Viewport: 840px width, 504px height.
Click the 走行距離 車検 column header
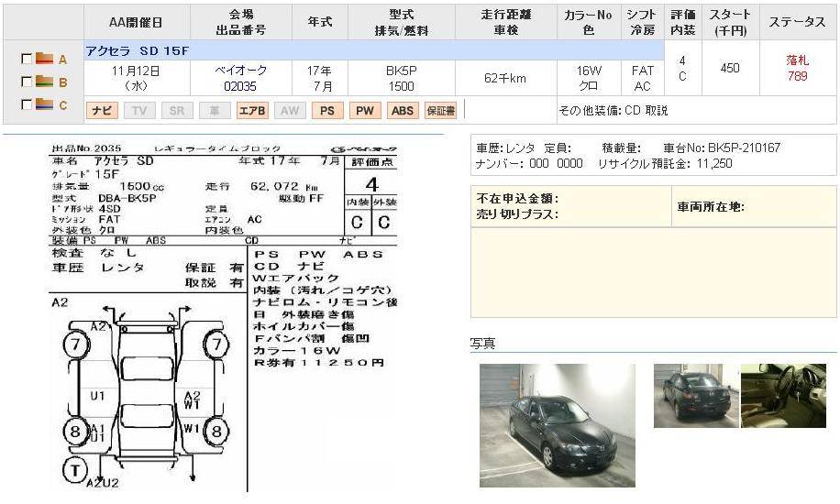coord(506,22)
